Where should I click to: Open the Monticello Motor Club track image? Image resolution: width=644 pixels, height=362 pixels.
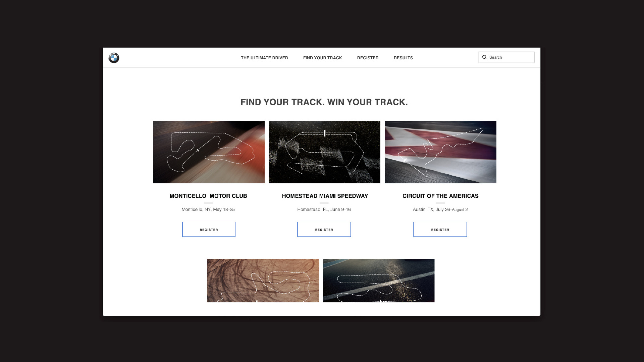pos(209,152)
